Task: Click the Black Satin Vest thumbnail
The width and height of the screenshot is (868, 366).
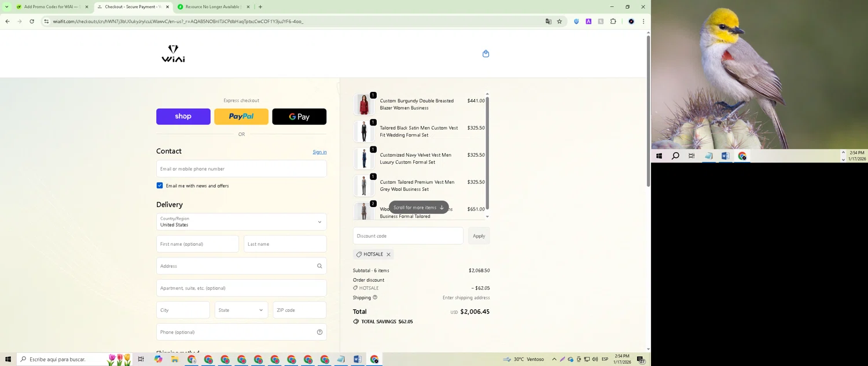Action: 364,132
